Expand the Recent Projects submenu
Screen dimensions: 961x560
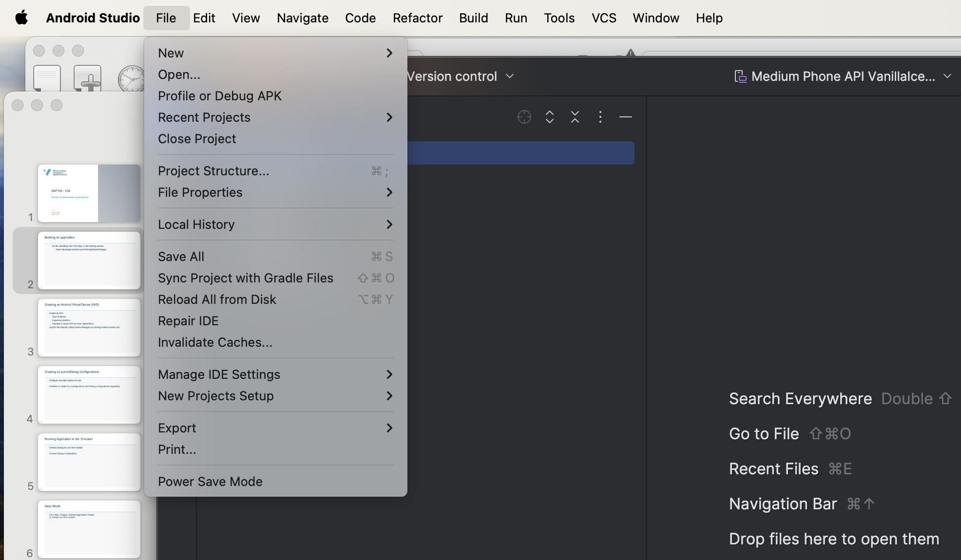tap(276, 117)
